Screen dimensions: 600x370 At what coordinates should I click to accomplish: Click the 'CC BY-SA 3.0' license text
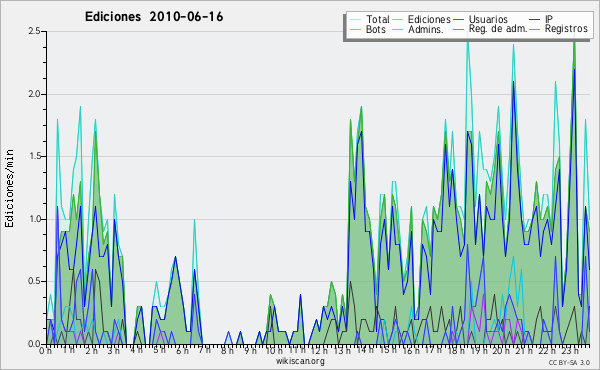[x=569, y=363]
